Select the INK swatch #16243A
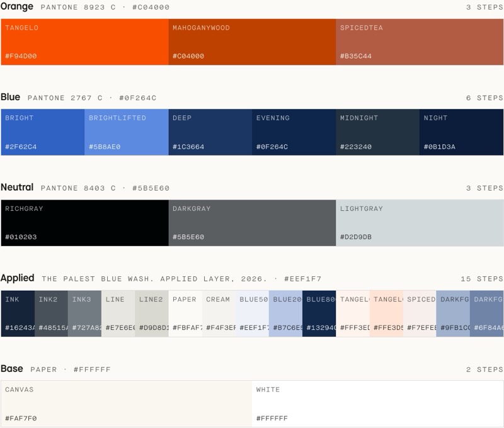This screenshot has height=428, width=504. 18,313
